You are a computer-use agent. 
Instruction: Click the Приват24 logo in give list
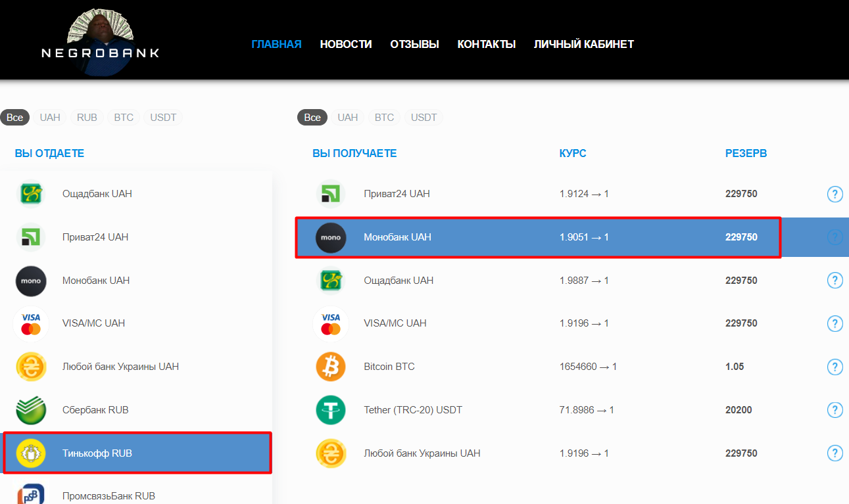(x=31, y=237)
